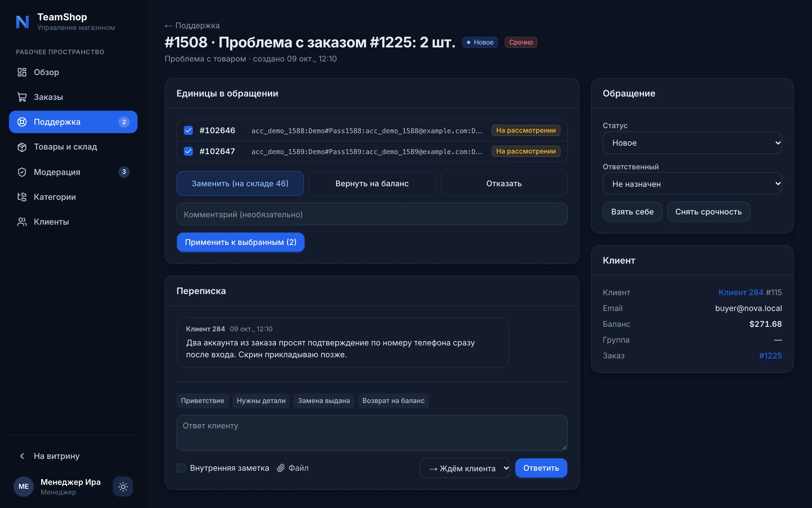Screen dimensions: 812x508
Task: Open Товары и склад section
Action: [73, 147]
